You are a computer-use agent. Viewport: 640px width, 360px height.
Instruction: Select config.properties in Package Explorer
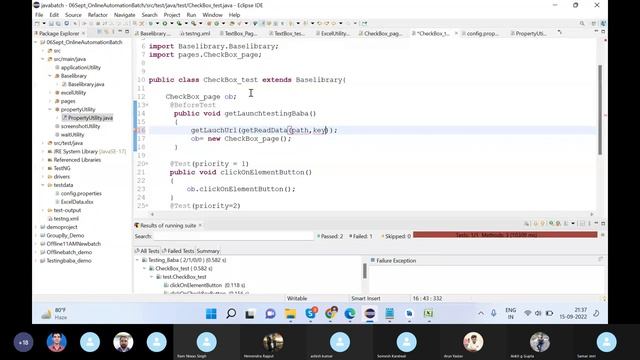pyautogui.click(x=78, y=193)
